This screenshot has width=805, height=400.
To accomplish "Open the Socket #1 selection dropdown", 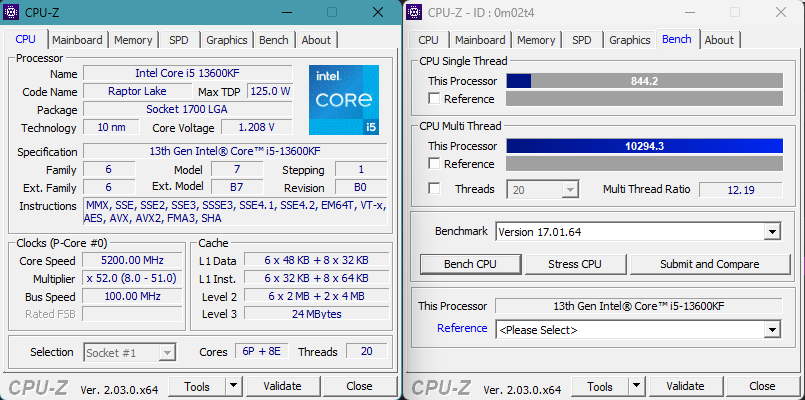I will (x=129, y=352).
